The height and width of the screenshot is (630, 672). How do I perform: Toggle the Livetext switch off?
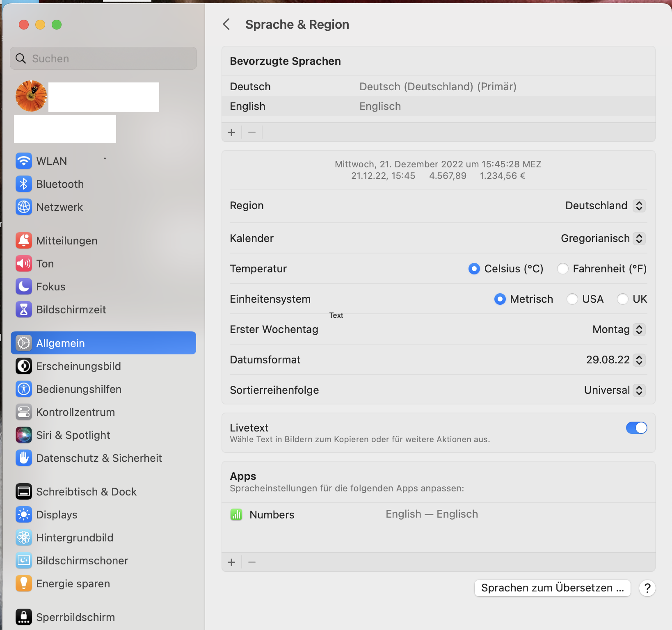coord(636,428)
